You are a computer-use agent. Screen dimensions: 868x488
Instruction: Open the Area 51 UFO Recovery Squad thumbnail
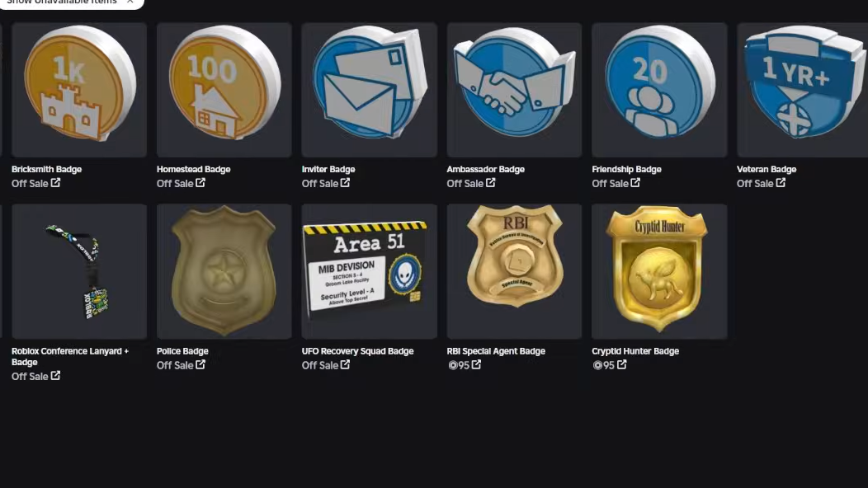pos(370,271)
